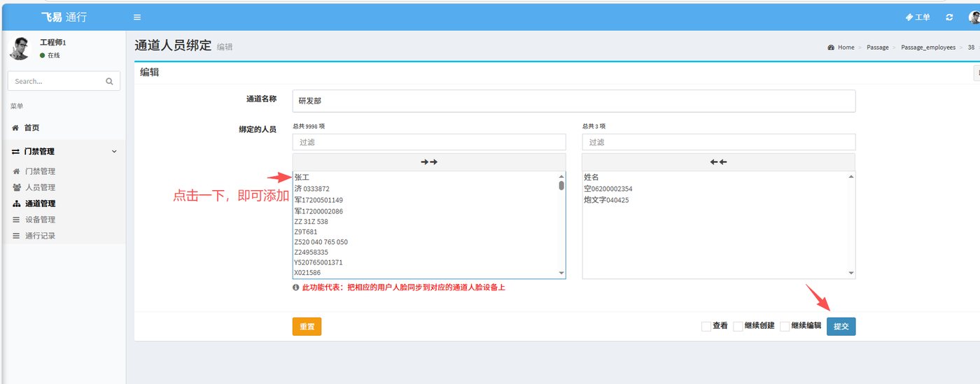Screen dimensions: 980x384
Task: Enable the 继续创建 checkbox
Action: (x=738, y=326)
